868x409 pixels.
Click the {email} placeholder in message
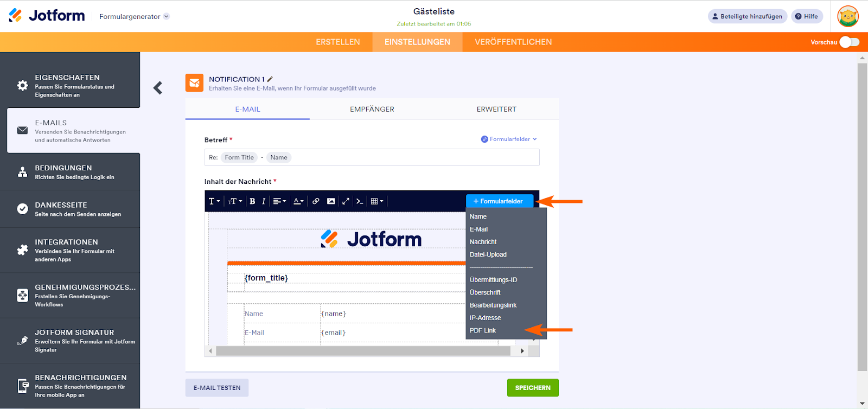coord(334,333)
